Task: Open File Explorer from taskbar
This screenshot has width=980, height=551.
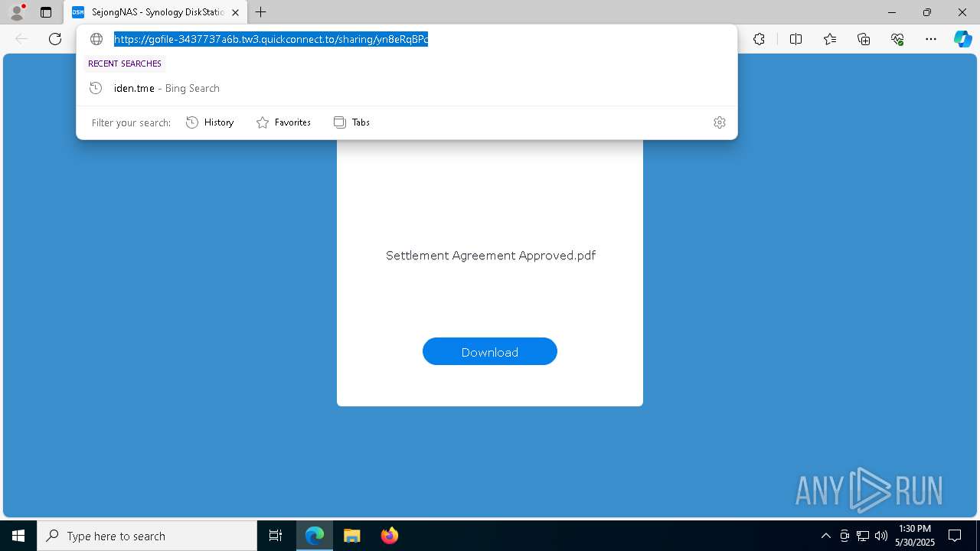Action: (351, 536)
